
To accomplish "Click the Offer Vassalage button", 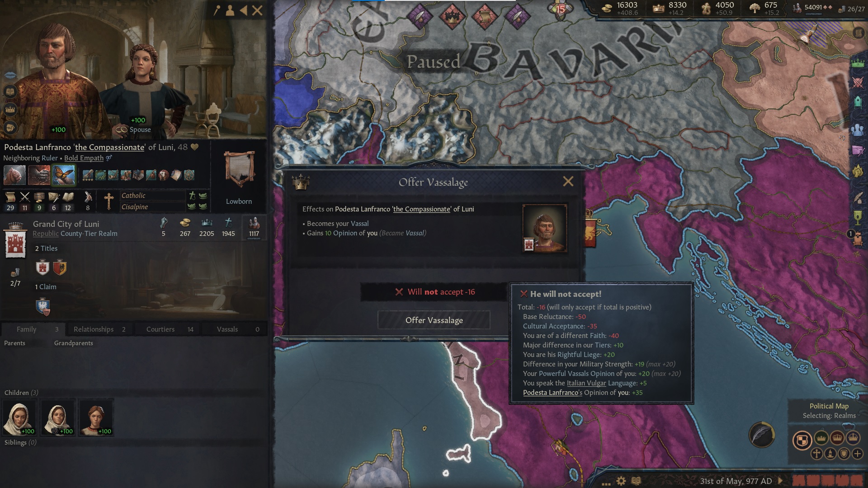I will pos(434,320).
